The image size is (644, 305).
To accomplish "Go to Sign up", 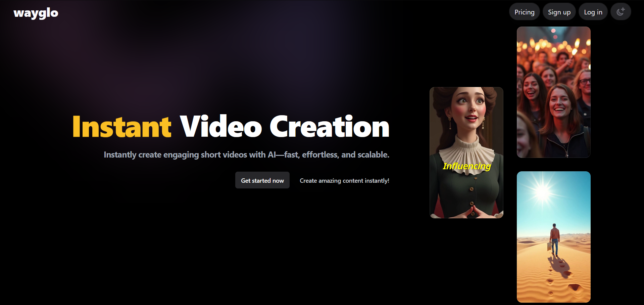I will pyautogui.click(x=559, y=12).
